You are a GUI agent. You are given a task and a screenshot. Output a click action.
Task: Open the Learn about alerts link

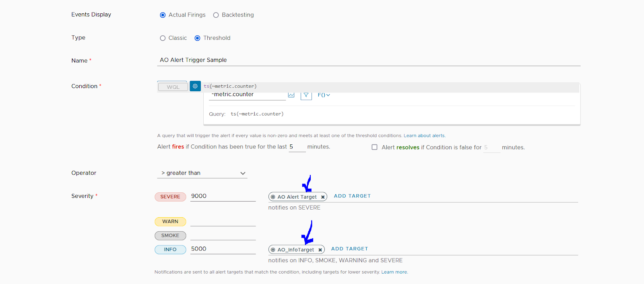pos(425,136)
